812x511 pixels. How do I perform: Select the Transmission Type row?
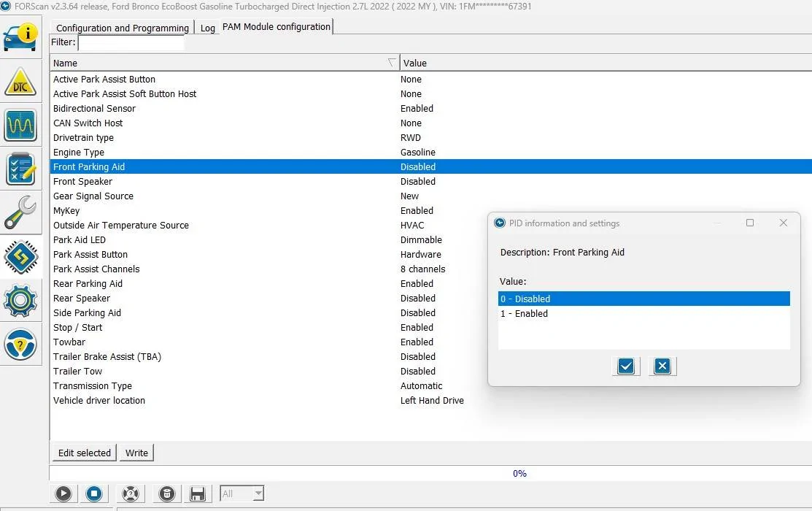268,385
